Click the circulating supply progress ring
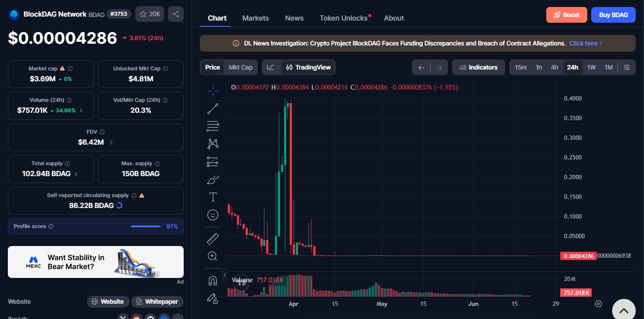The image size is (644, 319). [119, 205]
